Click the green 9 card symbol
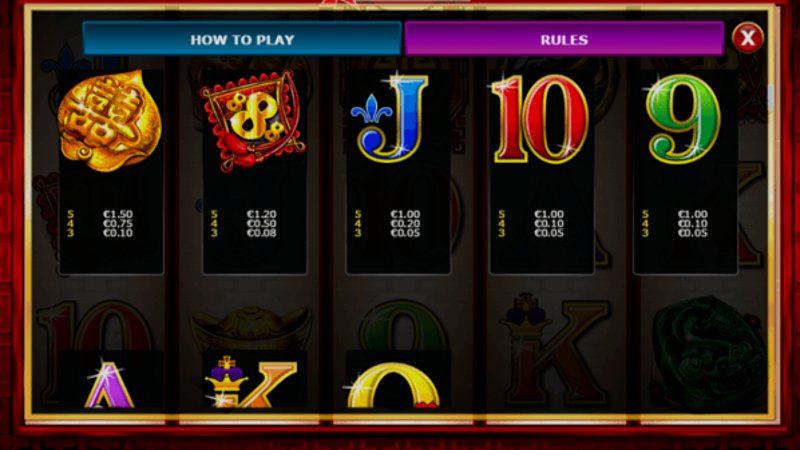800x450 pixels. (x=683, y=118)
